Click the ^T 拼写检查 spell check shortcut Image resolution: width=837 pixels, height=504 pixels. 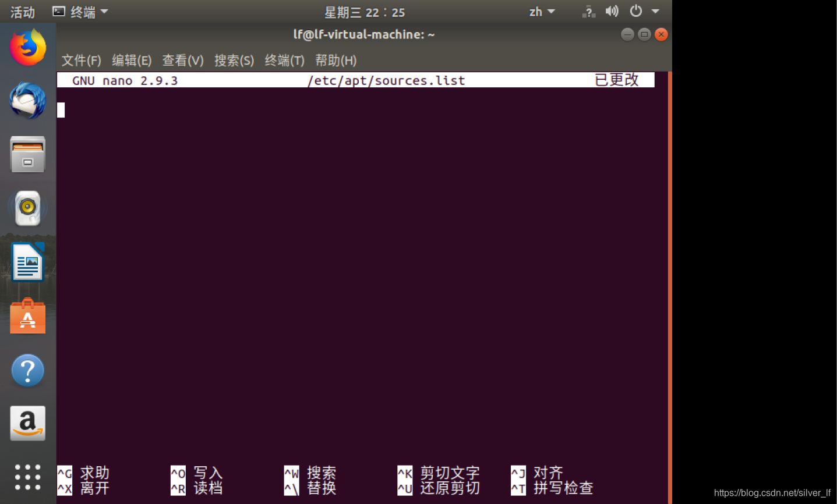click(x=552, y=488)
